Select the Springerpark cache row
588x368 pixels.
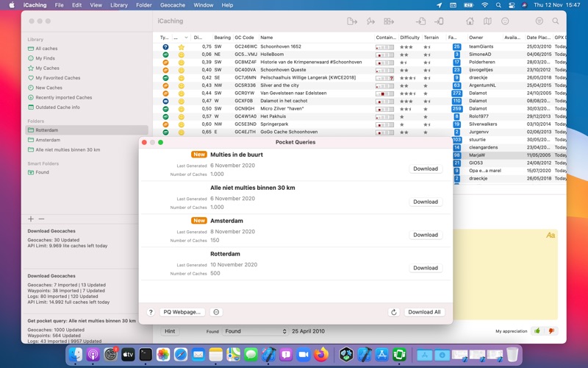pyautogui.click(x=359, y=124)
